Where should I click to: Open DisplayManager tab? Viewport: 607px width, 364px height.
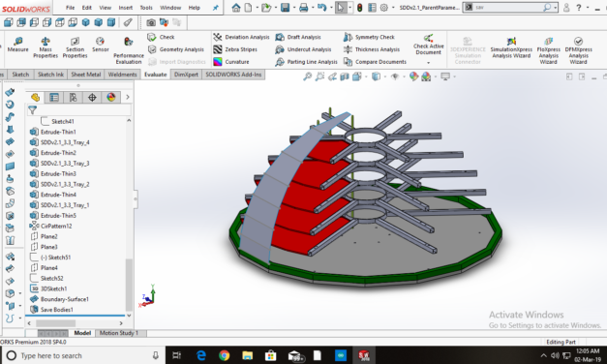111,97
